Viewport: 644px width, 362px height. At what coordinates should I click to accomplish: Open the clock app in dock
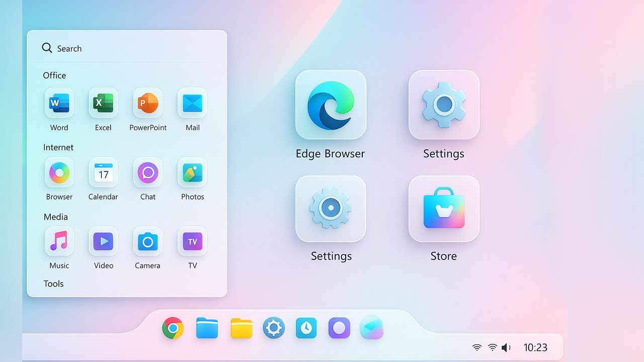(x=306, y=328)
